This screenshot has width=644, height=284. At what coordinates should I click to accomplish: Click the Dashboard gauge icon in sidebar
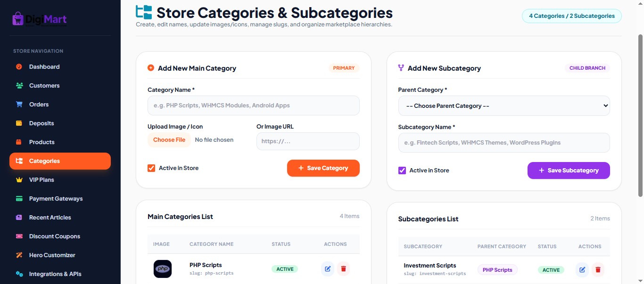(x=19, y=67)
